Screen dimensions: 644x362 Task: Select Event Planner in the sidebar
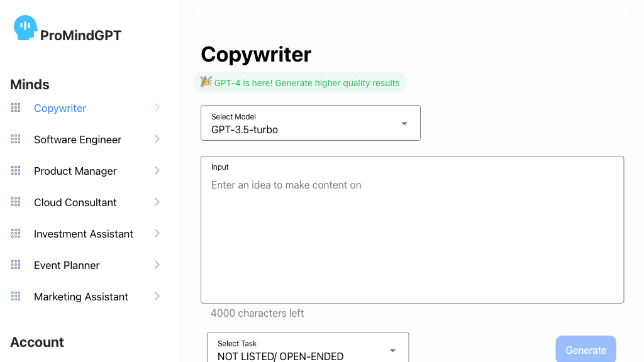67,265
